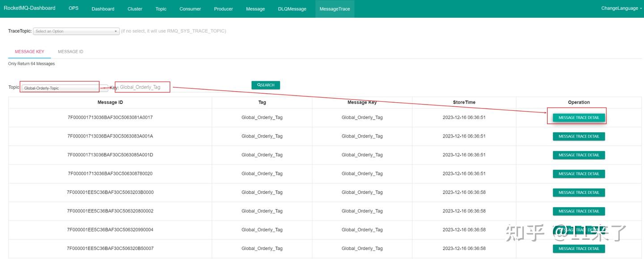
Task: View trace detail for message ending 20B50007
Action: point(579,248)
